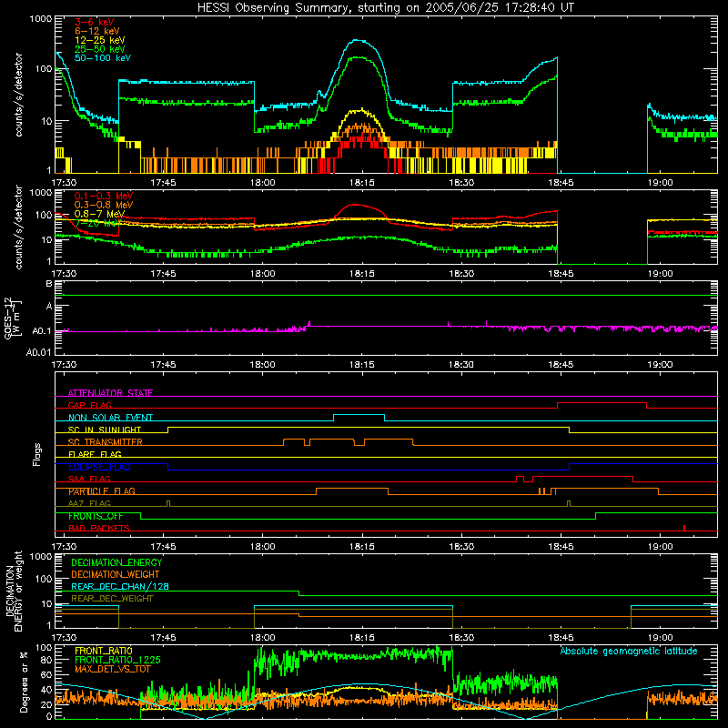
Task: Select the 0.3-0.8 MeV legend label
Action: pos(104,205)
